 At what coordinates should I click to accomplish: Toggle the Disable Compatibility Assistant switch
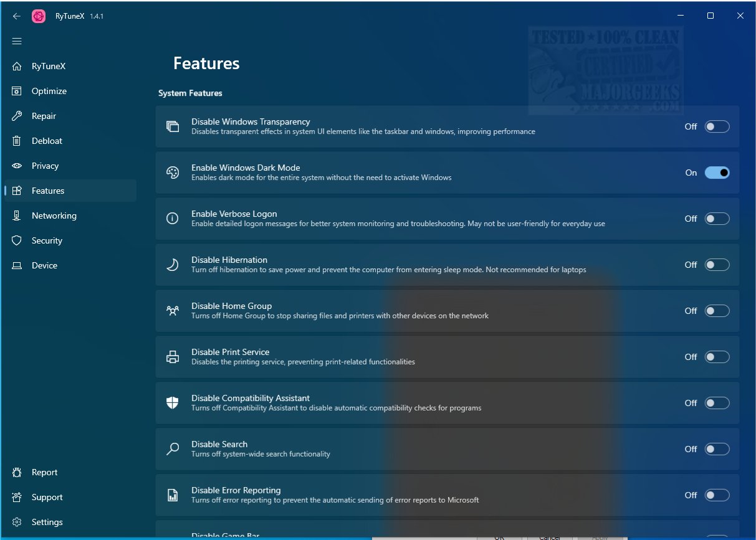coord(717,403)
